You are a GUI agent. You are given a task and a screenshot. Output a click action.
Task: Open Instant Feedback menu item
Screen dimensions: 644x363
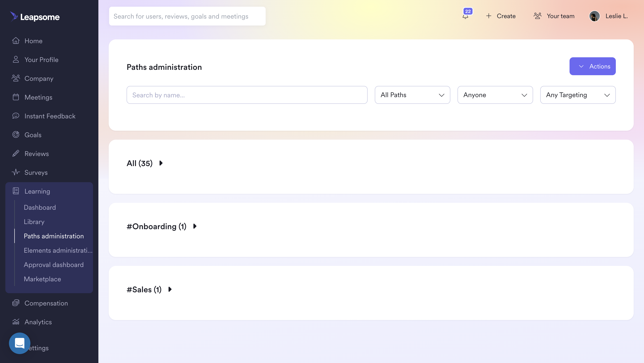[x=50, y=116]
